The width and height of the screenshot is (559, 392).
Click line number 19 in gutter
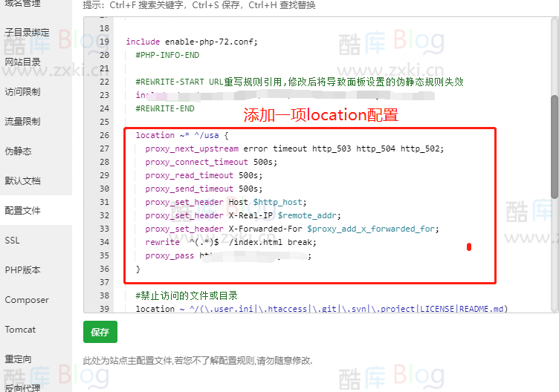(x=105, y=42)
